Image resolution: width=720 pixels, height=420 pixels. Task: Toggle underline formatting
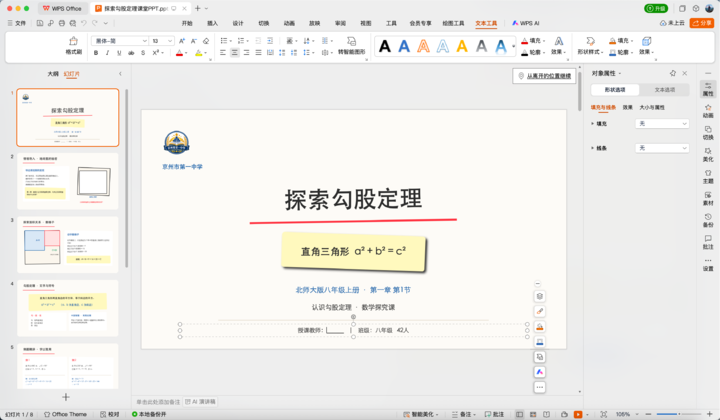pos(119,53)
